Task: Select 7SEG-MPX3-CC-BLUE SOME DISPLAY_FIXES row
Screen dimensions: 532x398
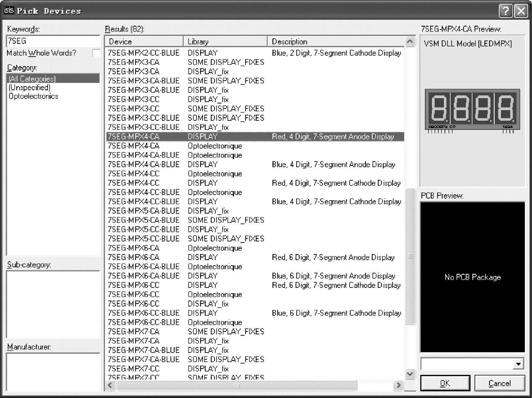Action: click(255, 118)
